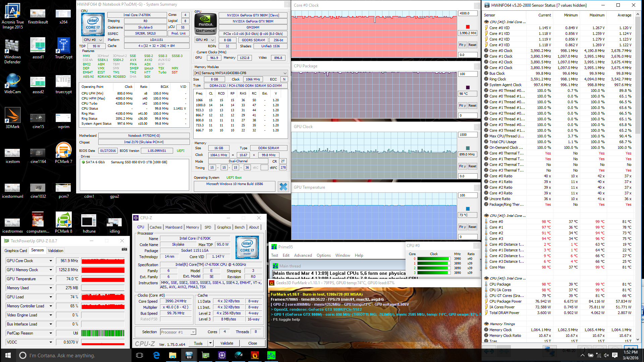Click the GPU-Z screenshot camera icon
This screenshot has height=362, width=644.
(x=124, y=249)
